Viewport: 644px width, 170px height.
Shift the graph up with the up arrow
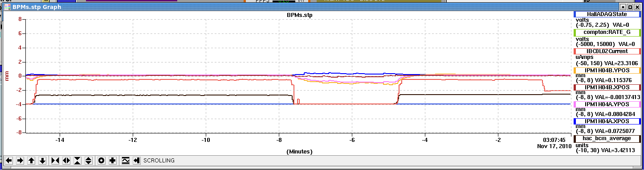click(x=31, y=161)
